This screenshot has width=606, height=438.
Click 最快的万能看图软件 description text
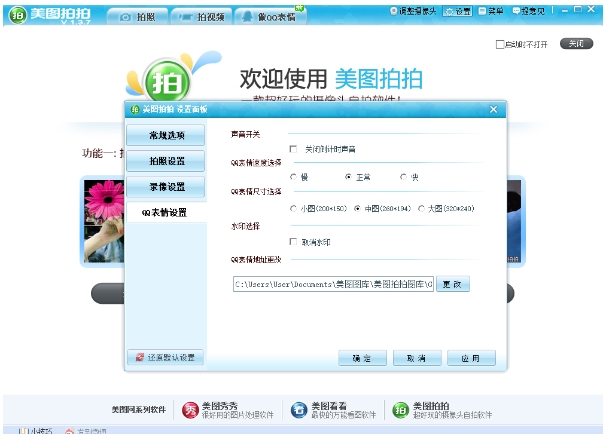click(x=344, y=415)
